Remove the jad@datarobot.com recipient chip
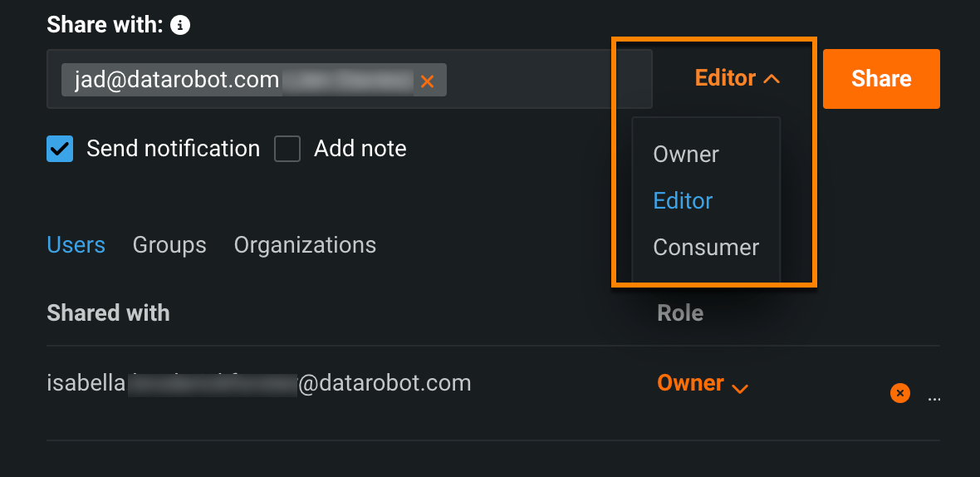 427,81
